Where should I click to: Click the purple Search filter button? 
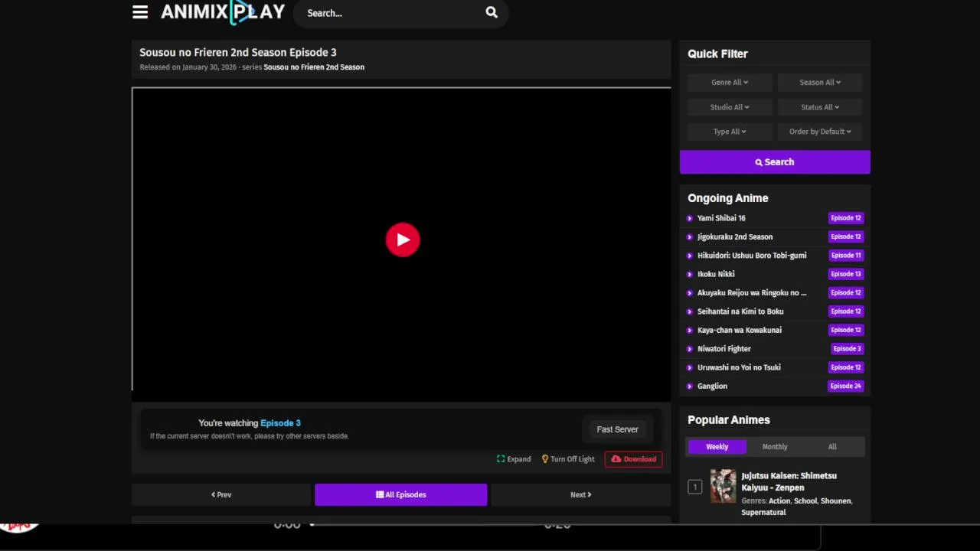(x=775, y=162)
